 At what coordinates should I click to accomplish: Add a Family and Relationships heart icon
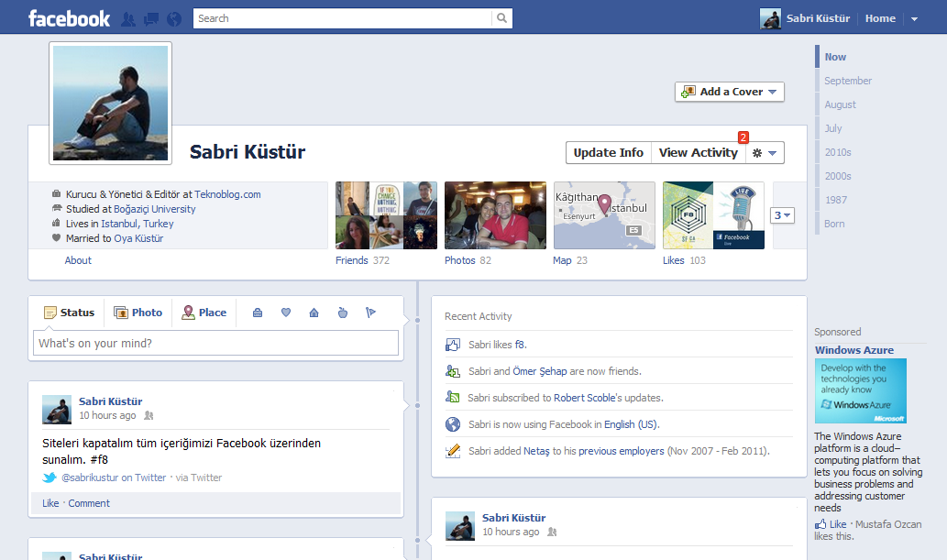[x=286, y=313]
